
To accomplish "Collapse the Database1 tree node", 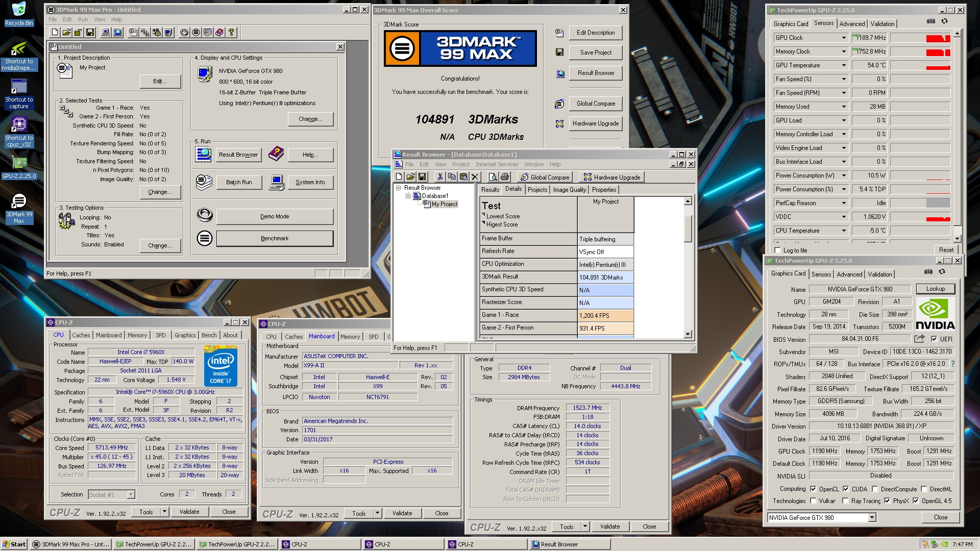I will [408, 196].
